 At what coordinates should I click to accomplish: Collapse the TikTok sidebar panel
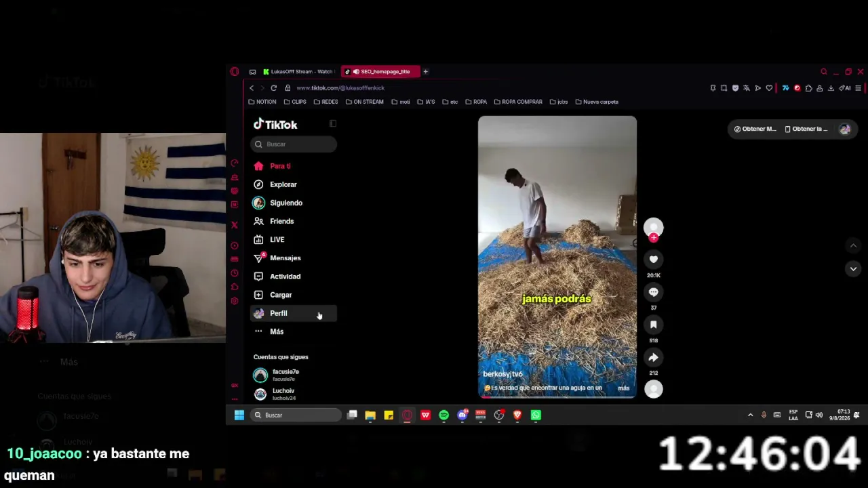(x=332, y=123)
